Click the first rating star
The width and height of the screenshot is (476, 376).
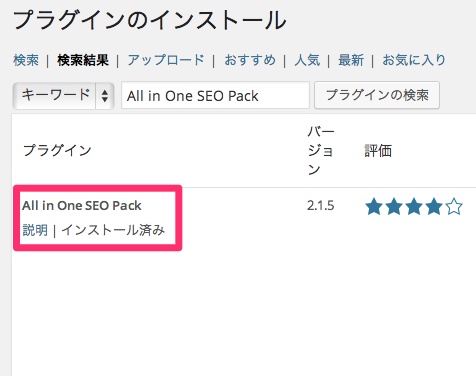(374, 206)
